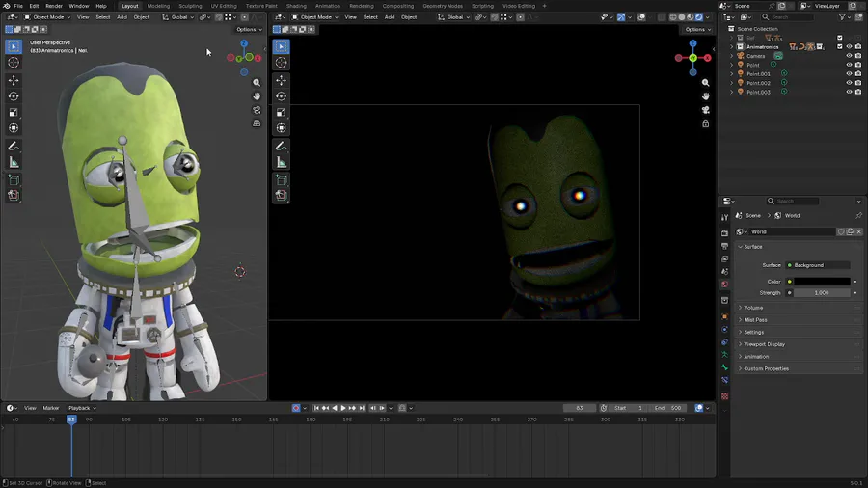Uncheck the Animatronics collection checkbox
The image size is (868, 488).
pos(840,46)
